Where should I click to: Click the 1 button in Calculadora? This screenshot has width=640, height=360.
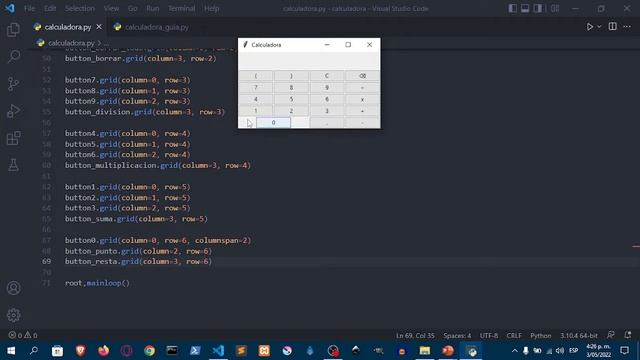(256, 111)
